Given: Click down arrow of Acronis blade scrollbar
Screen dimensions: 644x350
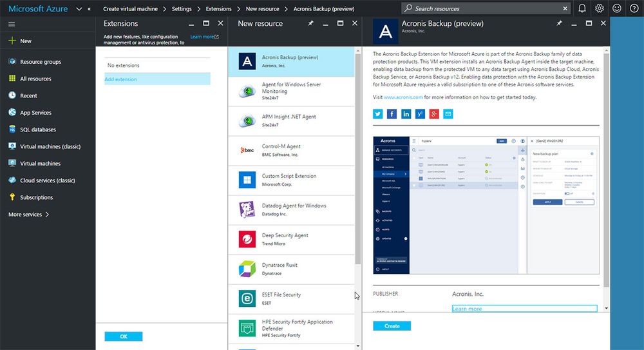Looking at the screenshot, I should click(x=606, y=307).
